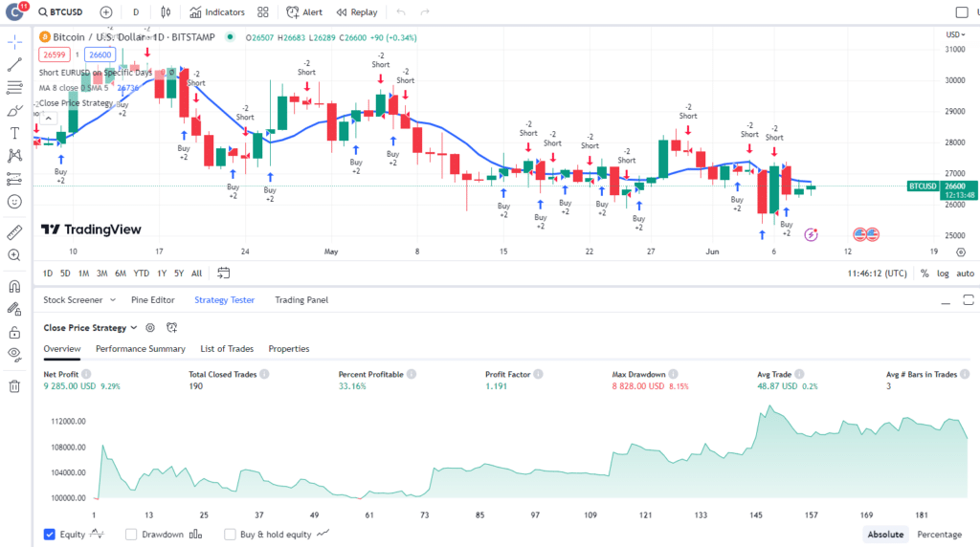Open the Indicators dialog

pyautogui.click(x=217, y=11)
